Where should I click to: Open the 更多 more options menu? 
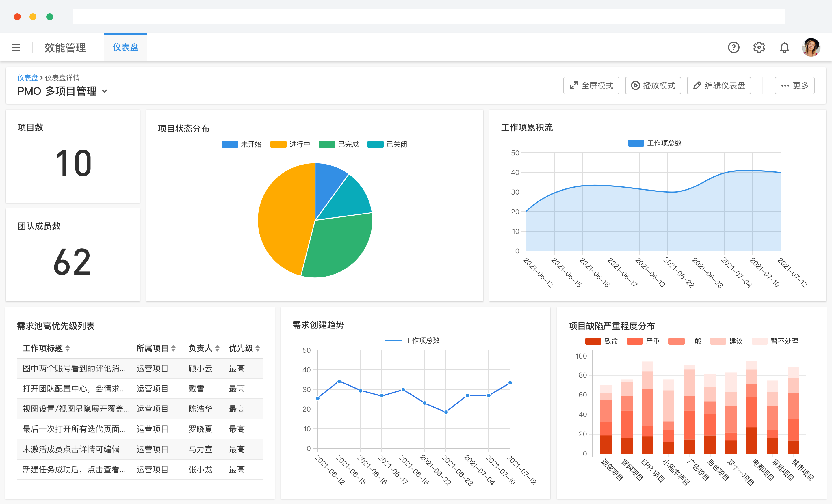tap(794, 86)
